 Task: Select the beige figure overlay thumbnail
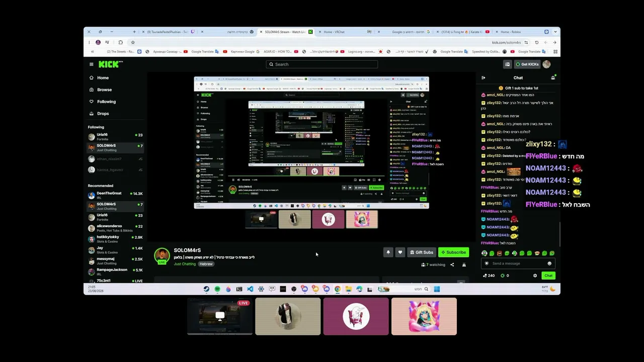click(x=288, y=316)
